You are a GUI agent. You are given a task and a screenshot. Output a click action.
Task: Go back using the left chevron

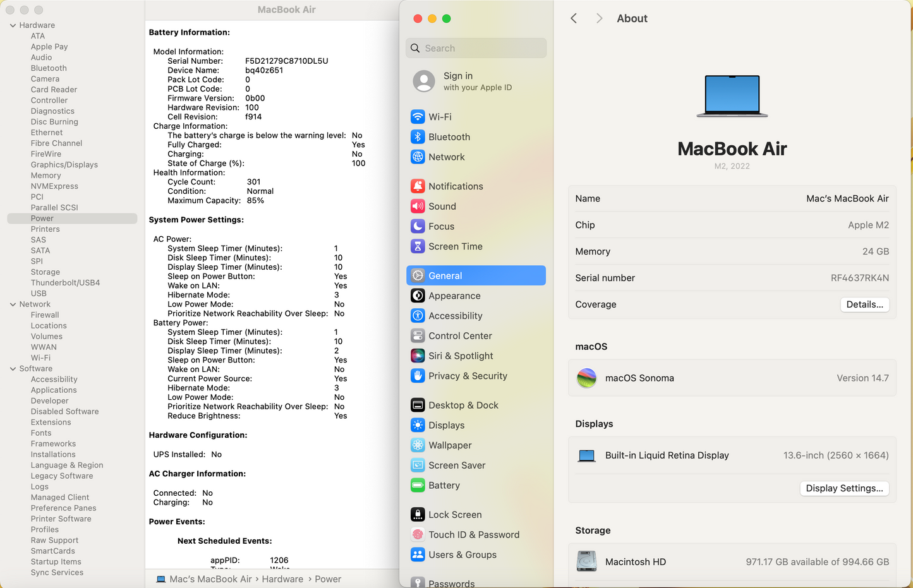pos(574,18)
